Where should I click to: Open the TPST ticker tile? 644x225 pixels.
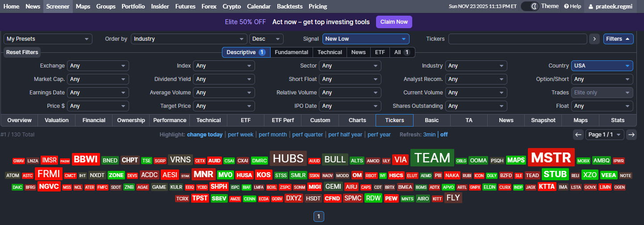click(x=200, y=198)
